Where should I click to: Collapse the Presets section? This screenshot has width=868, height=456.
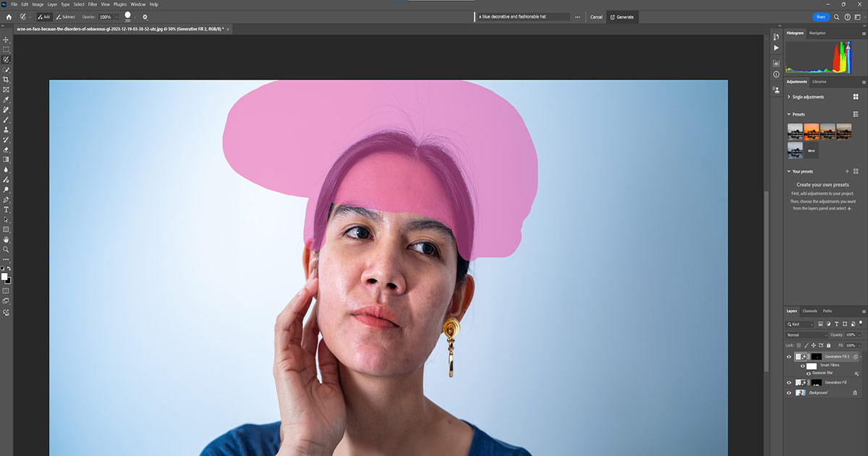click(789, 114)
